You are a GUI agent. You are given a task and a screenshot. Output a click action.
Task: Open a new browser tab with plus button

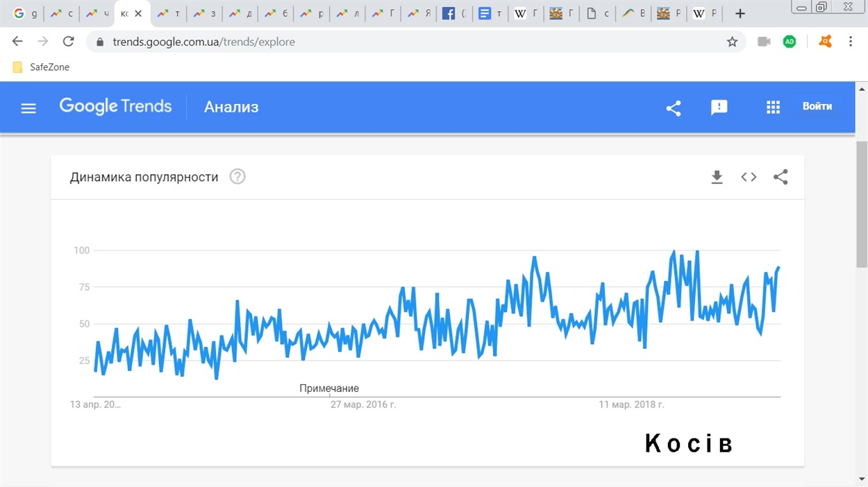point(740,13)
